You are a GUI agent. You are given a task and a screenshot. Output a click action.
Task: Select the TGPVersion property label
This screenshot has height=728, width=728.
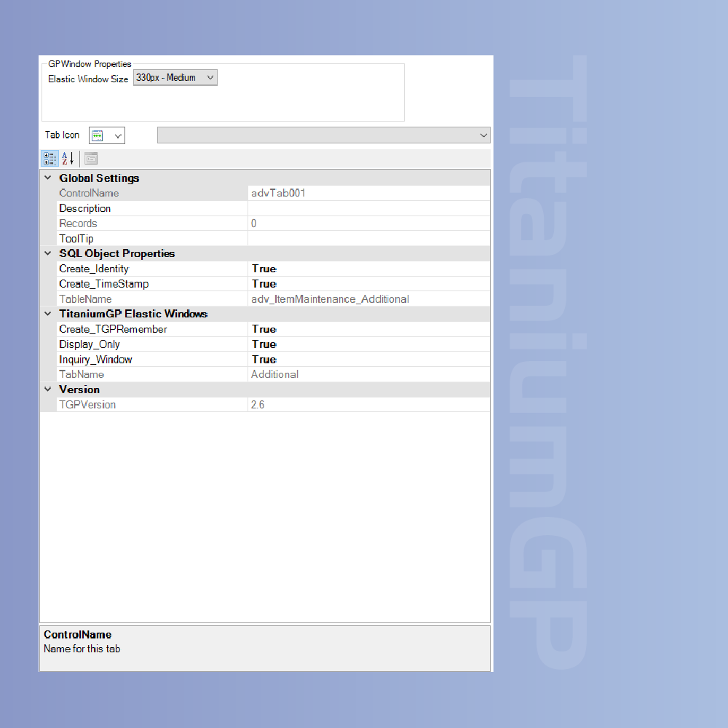pyautogui.click(x=87, y=405)
